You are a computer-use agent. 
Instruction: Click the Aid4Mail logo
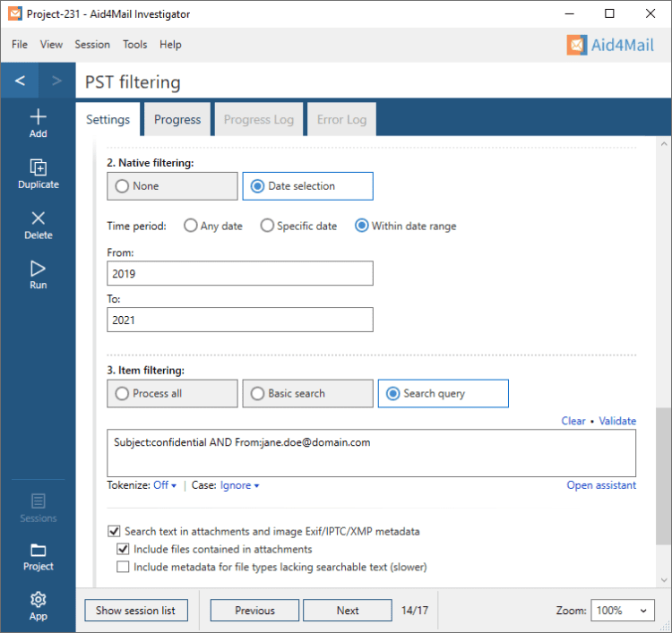[610, 45]
